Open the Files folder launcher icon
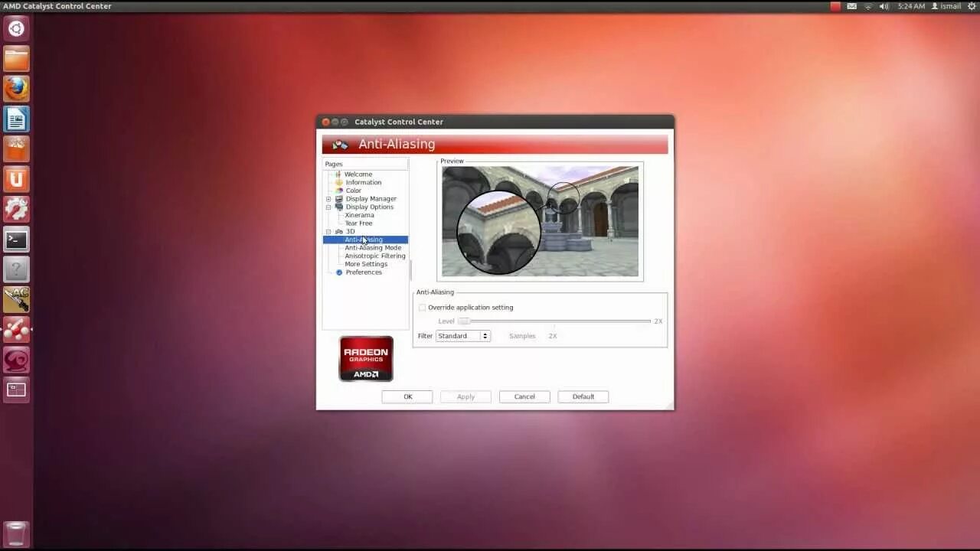The height and width of the screenshot is (551, 980). (16, 59)
